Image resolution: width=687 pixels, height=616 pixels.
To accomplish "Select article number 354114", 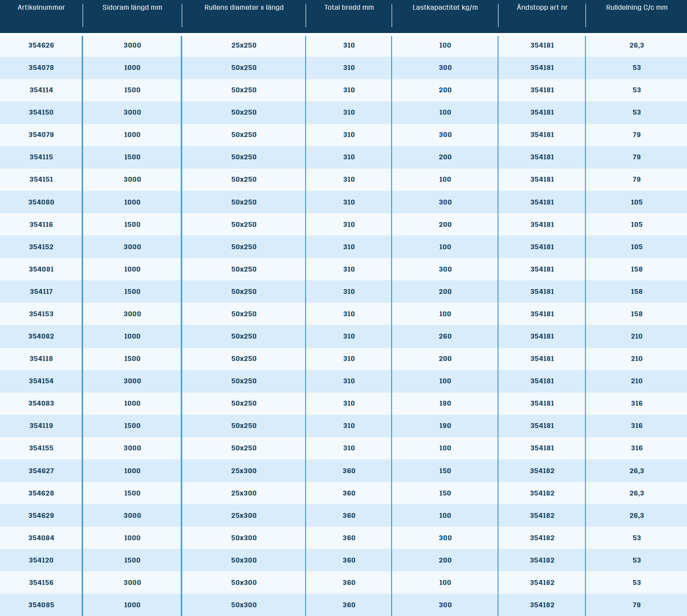I will (x=41, y=90).
